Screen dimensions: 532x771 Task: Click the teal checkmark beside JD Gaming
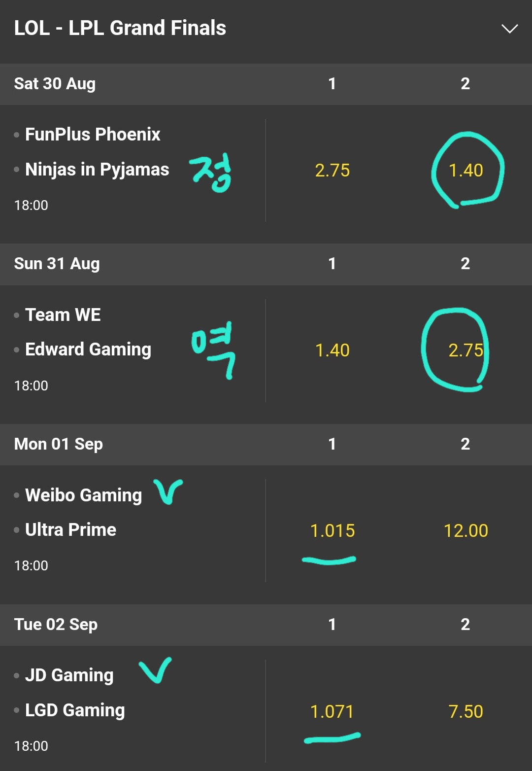pyautogui.click(x=156, y=670)
